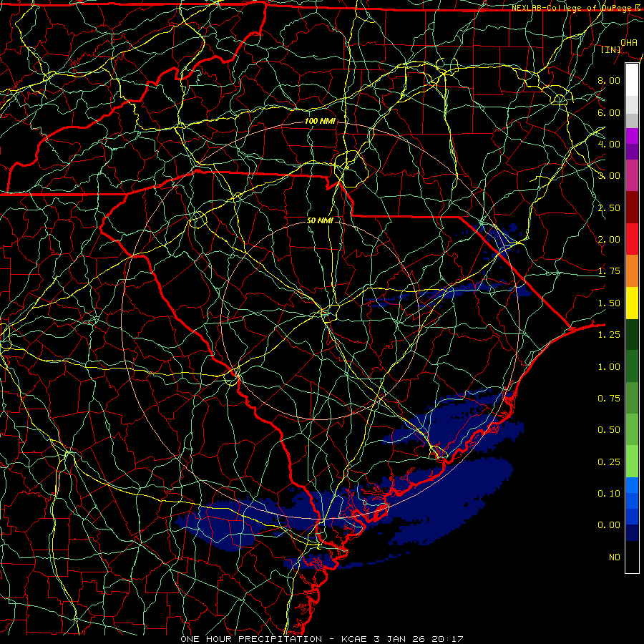644x644 pixels.
Task: Select the 0.50 legend value
Action: coord(609,430)
